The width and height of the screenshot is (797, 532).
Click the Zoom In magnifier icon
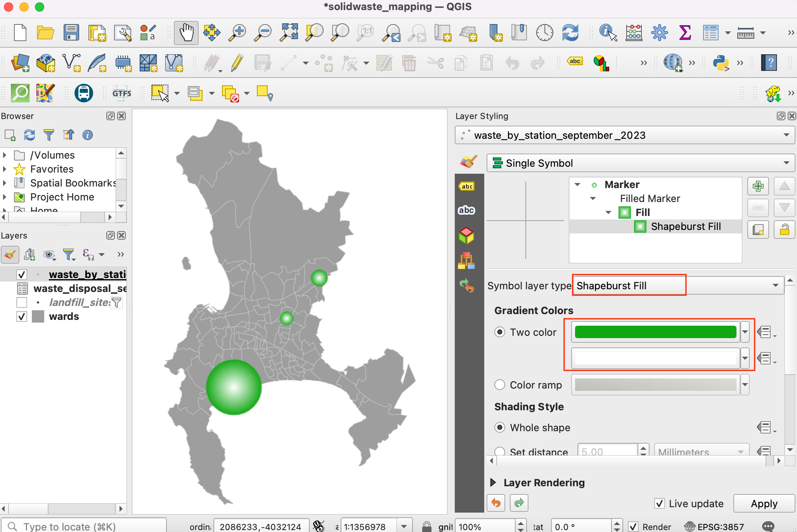(x=237, y=33)
